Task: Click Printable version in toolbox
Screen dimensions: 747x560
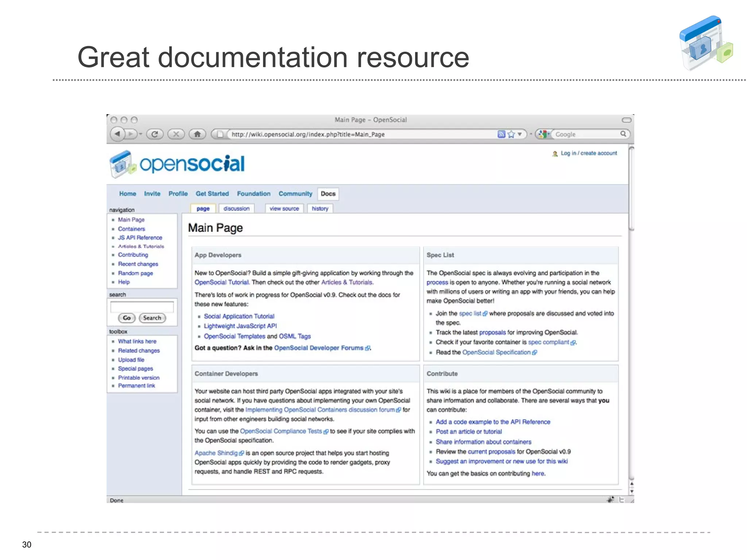Action: point(139,378)
